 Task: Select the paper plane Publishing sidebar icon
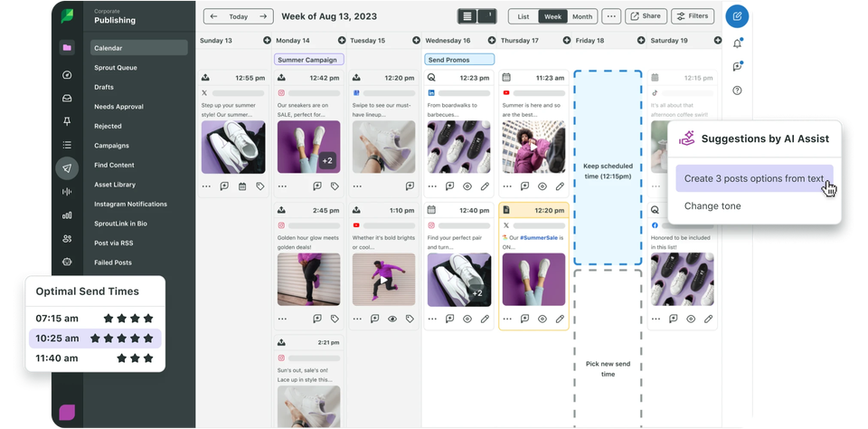[67, 167]
